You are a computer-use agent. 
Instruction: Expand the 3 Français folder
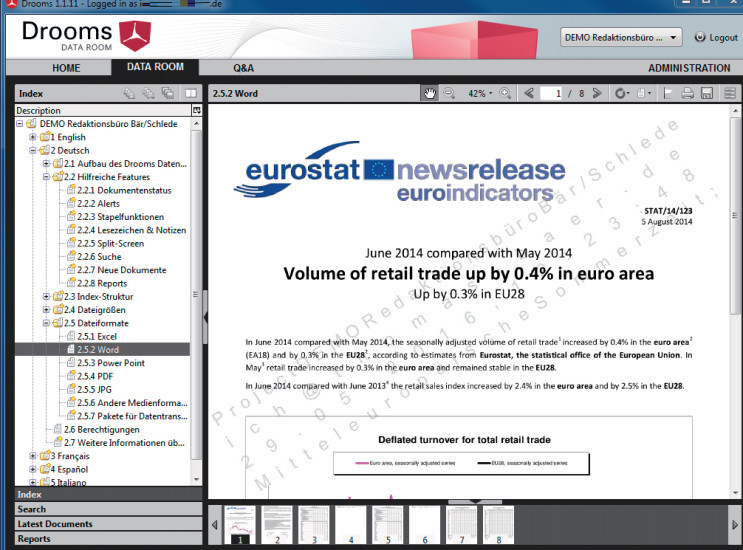point(33,456)
